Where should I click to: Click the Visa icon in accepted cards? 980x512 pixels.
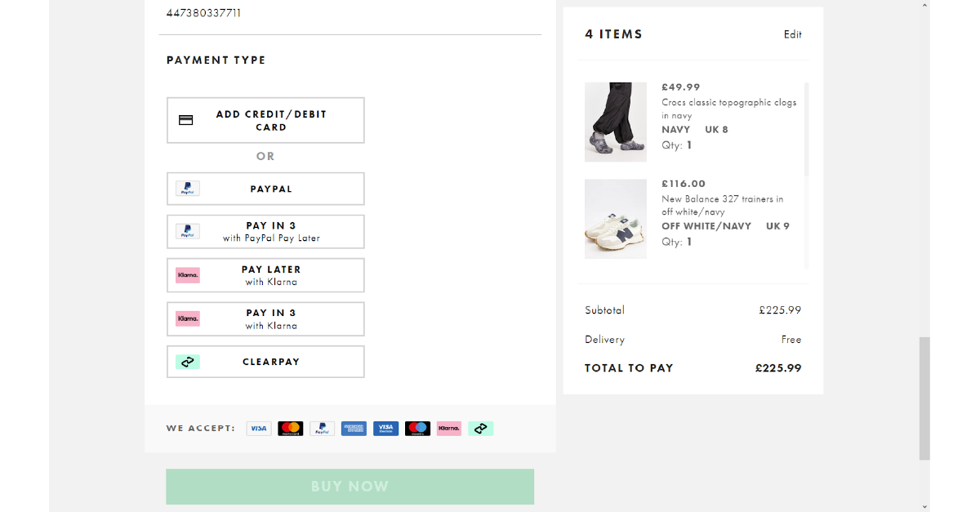pos(259,429)
